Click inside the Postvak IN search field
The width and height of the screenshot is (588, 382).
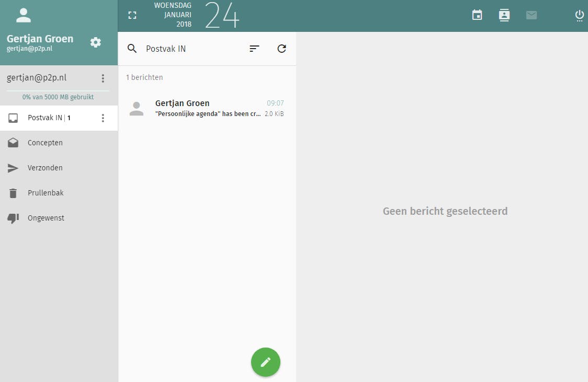[173, 49]
